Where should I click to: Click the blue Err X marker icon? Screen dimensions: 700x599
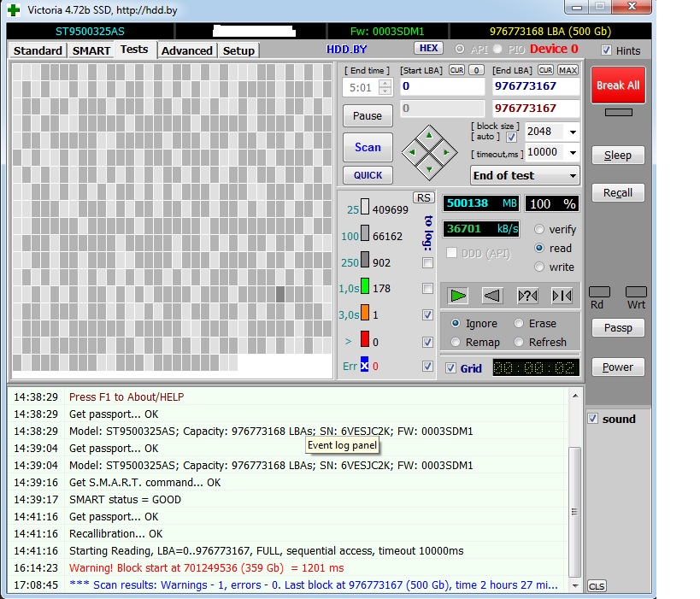pos(365,364)
